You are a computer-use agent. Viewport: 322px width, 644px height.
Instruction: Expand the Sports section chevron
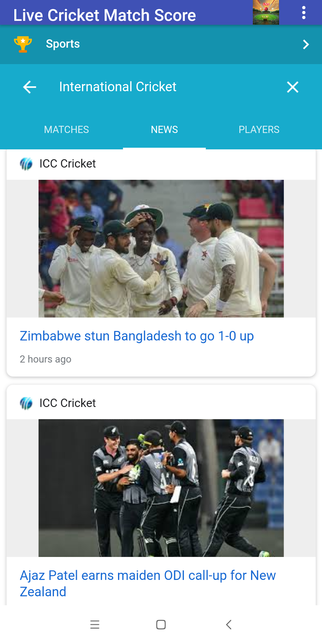[x=305, y=45]
